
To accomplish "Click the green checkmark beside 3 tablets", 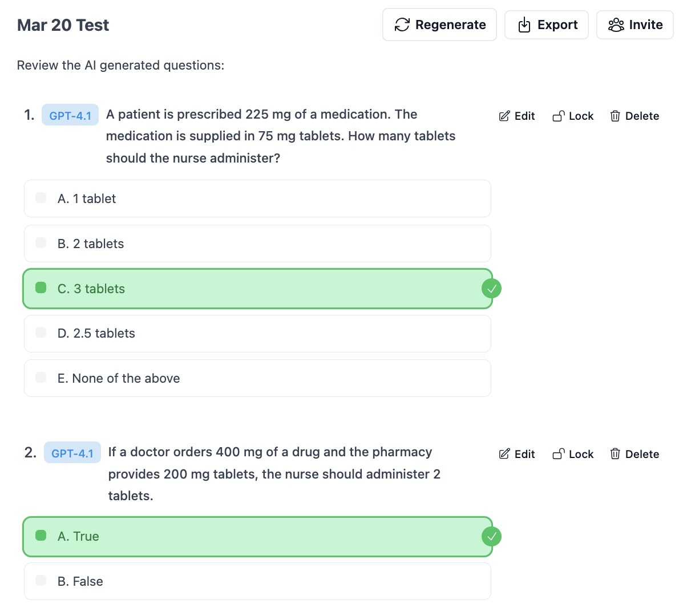I will 491,289.
